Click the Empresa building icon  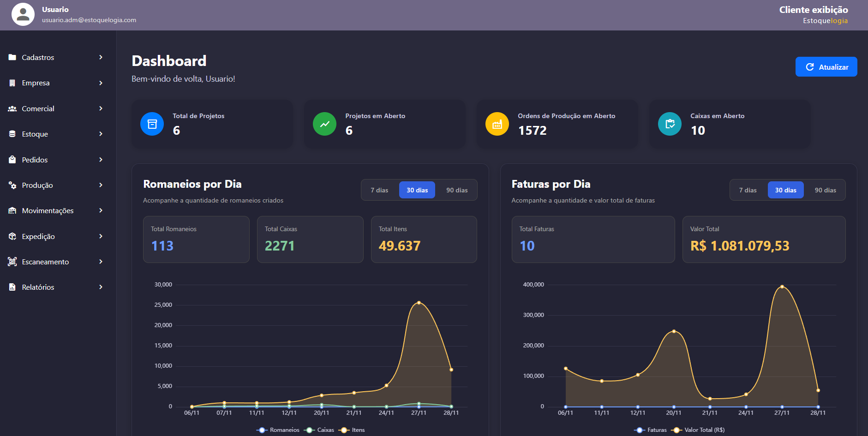pos(12,83)
